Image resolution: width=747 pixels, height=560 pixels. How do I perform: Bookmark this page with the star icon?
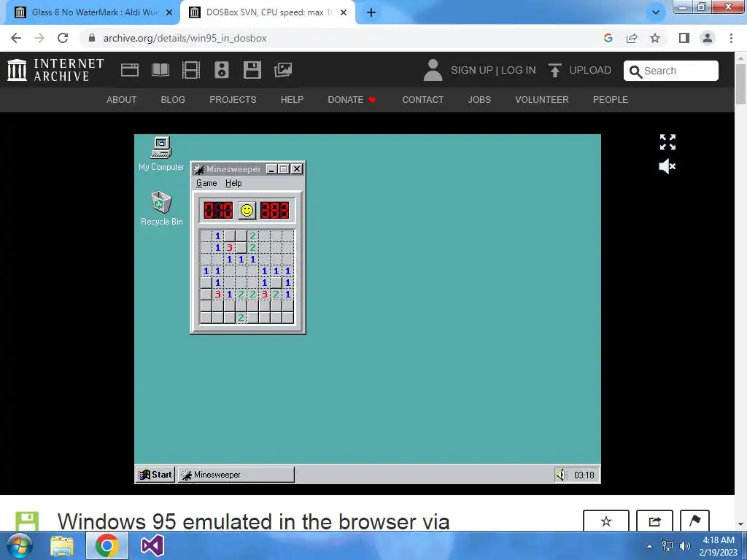(655, 38)
